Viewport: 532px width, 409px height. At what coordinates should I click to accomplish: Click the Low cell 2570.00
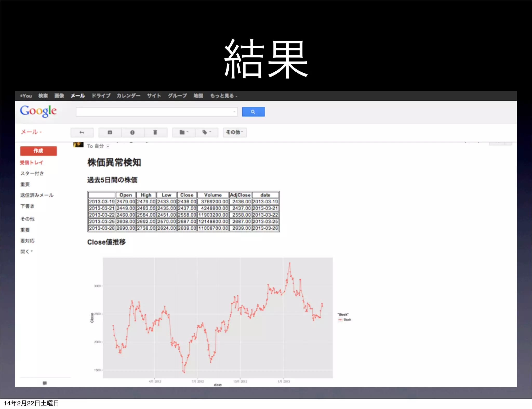tap(167, 221)
